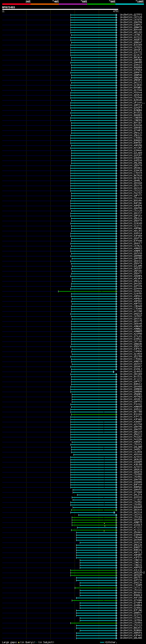Click the purple ~60% identity legend segment
Screen dimensions: 146x644
73,4
